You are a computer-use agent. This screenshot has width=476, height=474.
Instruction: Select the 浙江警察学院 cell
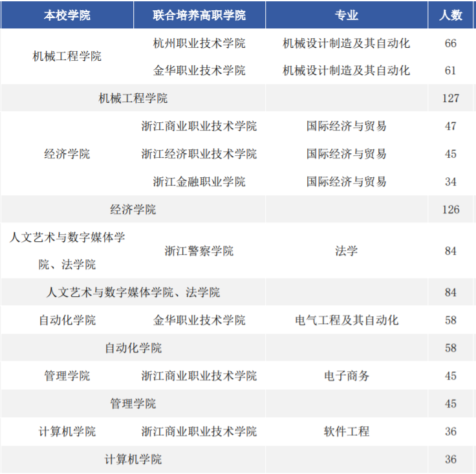pyautogui.click(x=199, y=251)
